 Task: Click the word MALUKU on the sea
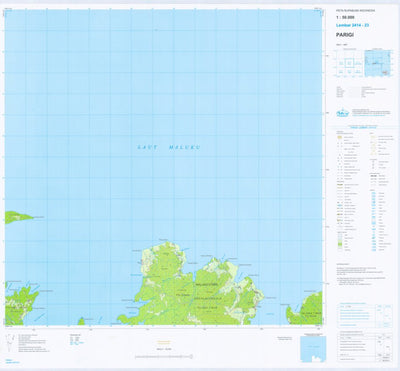184,147
